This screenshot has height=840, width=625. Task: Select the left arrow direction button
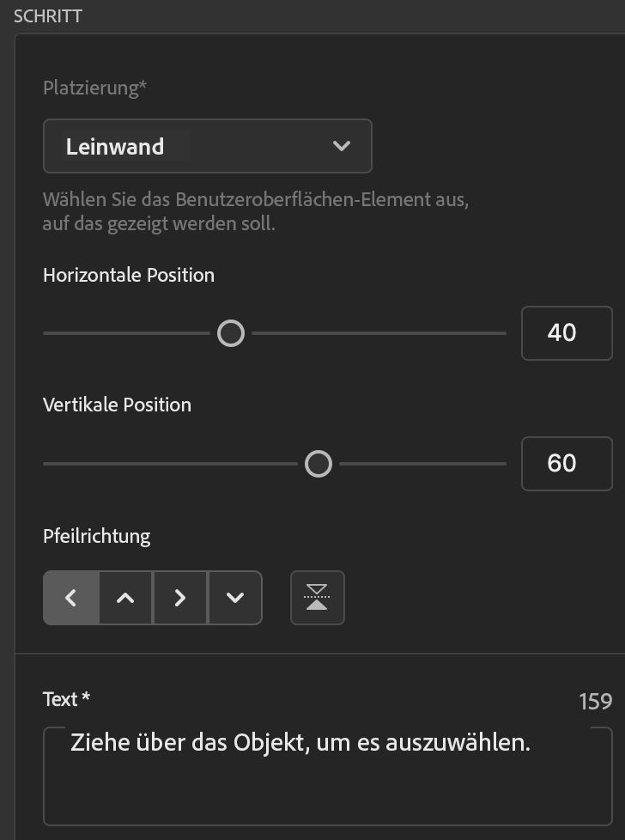pyautogui.click(x=71, y=598)
